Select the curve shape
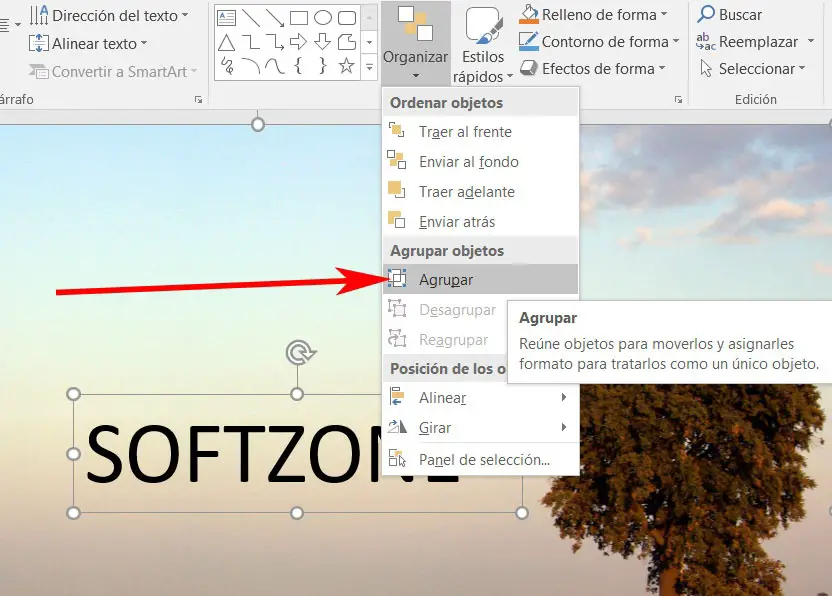 click(x=275, y=66)
